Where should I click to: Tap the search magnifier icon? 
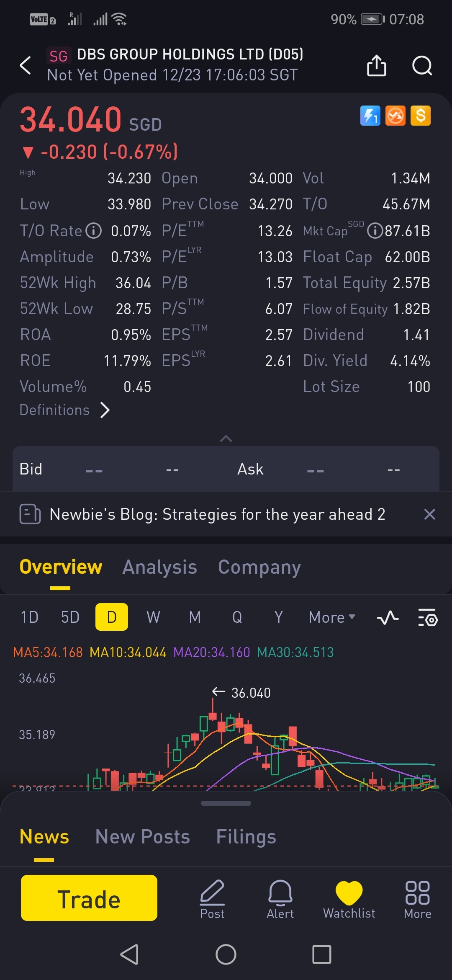pos(422,65)
